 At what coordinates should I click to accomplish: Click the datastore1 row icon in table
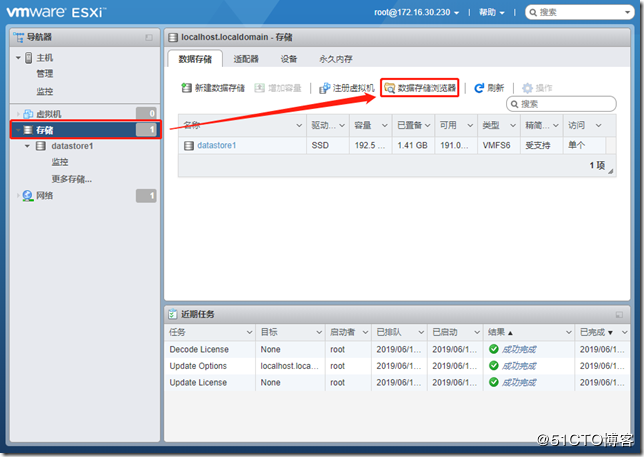point(189,146)
